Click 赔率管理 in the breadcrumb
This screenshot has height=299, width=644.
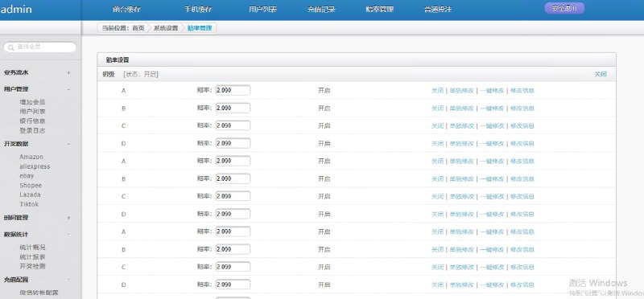(x=200, y=28)
